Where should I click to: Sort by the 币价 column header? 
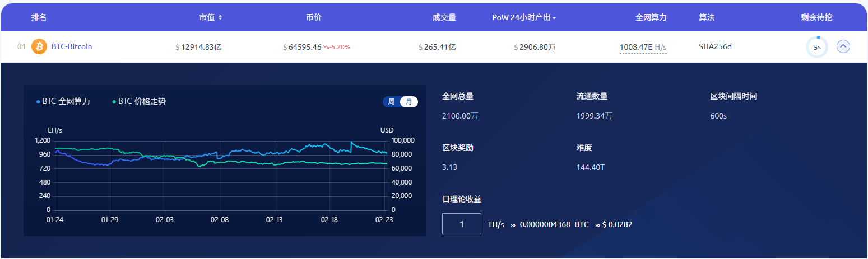point(314,17)
